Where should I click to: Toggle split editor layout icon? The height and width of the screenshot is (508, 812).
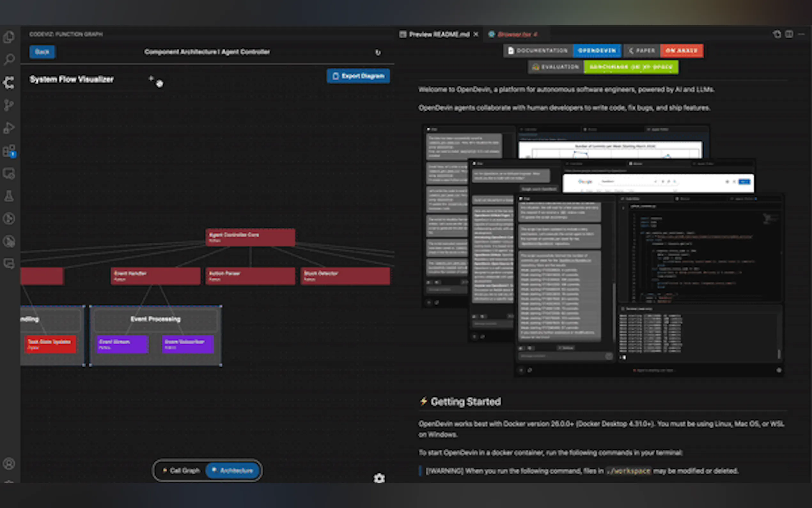(789, 34)
